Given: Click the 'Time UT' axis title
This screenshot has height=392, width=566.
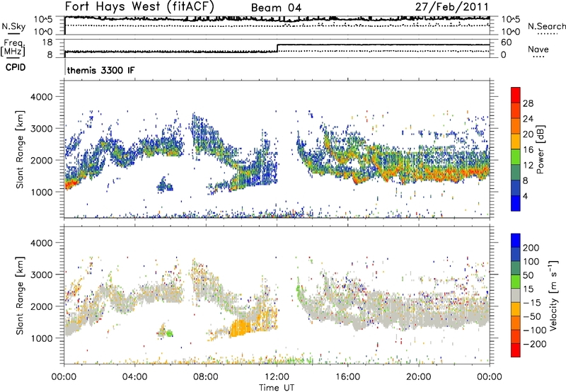Looking at the screenshot, I should (x=277, y=388).
